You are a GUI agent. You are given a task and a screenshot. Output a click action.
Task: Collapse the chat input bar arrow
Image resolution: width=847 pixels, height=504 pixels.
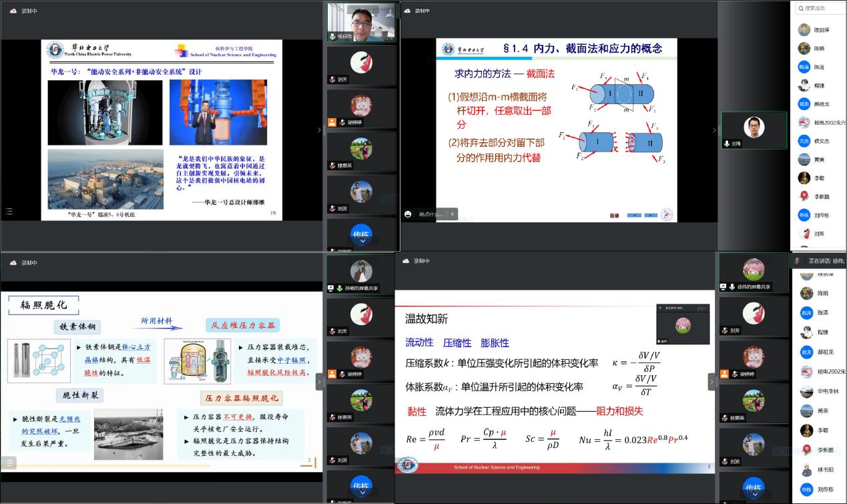(452, 214)
